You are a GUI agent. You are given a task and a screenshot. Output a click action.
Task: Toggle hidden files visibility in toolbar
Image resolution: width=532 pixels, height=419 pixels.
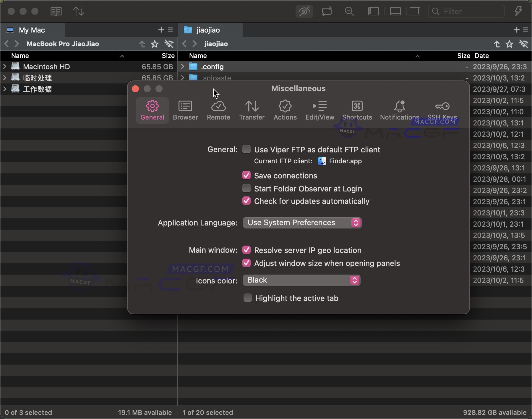click(304, 11)
